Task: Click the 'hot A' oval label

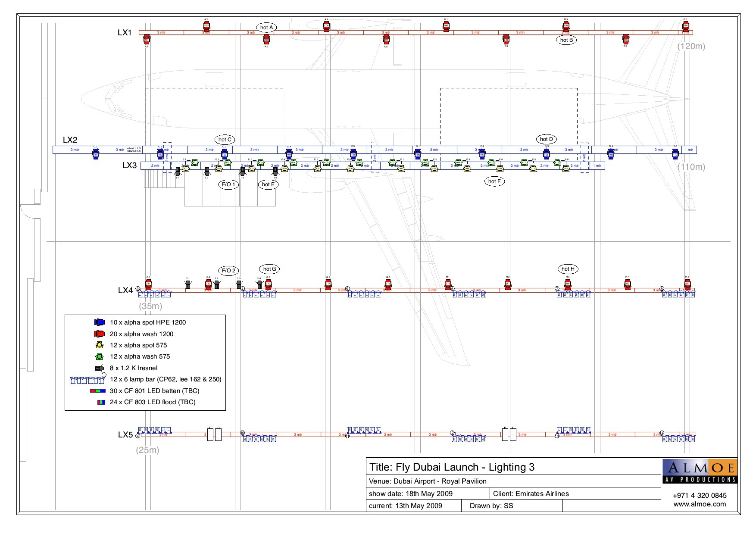Action: coord(266,27)
